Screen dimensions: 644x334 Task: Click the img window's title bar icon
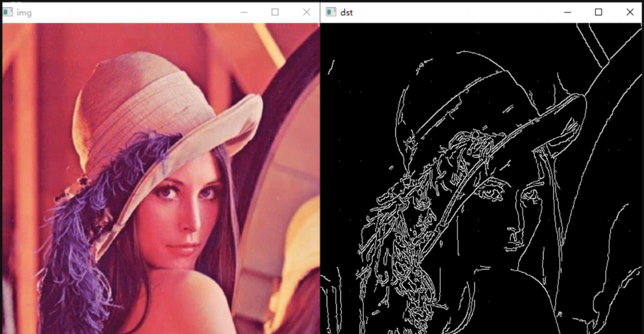tap(8, 12)
